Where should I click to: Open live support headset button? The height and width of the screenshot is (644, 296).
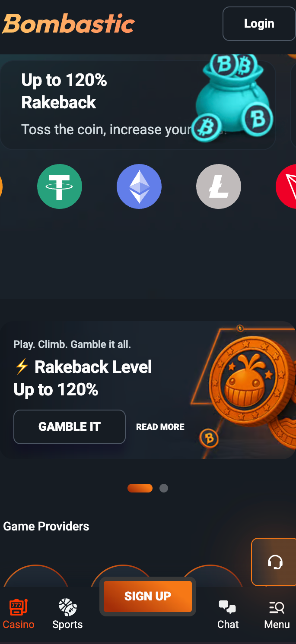tap(275, 562)
